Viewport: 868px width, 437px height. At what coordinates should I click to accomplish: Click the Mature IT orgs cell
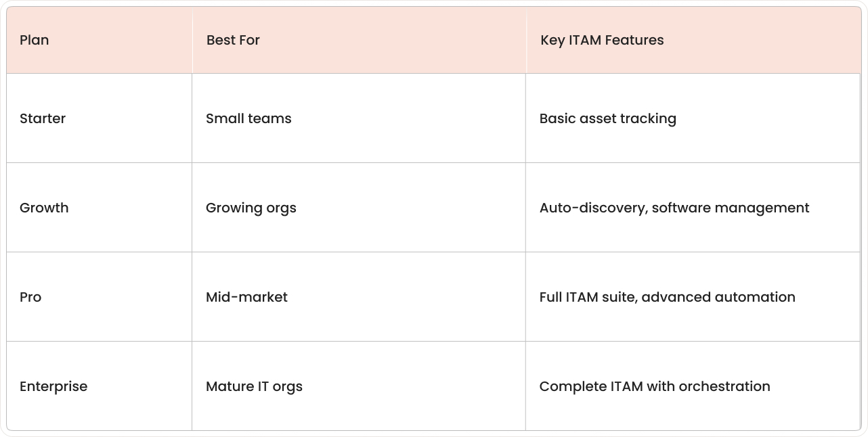(x=359, y=386)
